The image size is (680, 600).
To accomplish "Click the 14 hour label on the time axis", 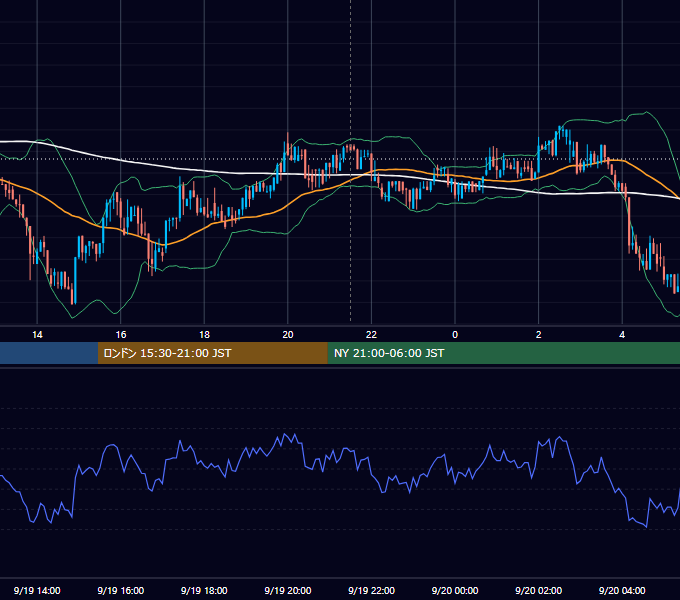I will (x=37, y=335).
